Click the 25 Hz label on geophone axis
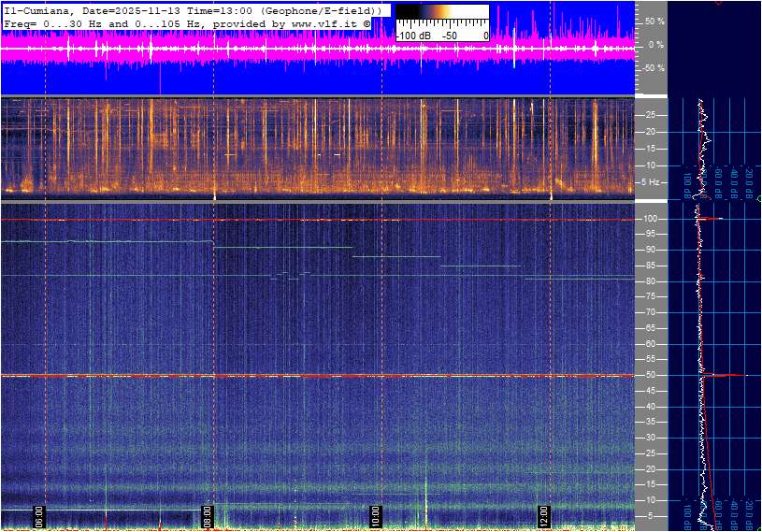762x532 pixels. click(x=650, y=115)
